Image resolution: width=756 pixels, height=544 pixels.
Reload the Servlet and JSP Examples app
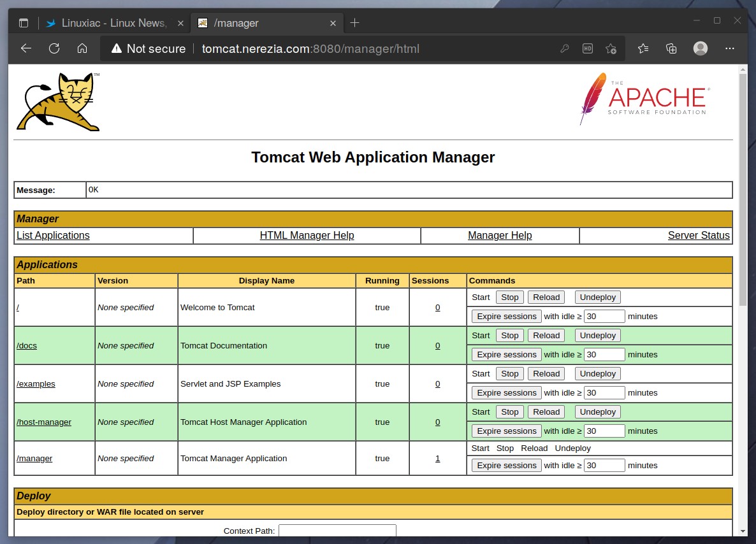[546, 373]
